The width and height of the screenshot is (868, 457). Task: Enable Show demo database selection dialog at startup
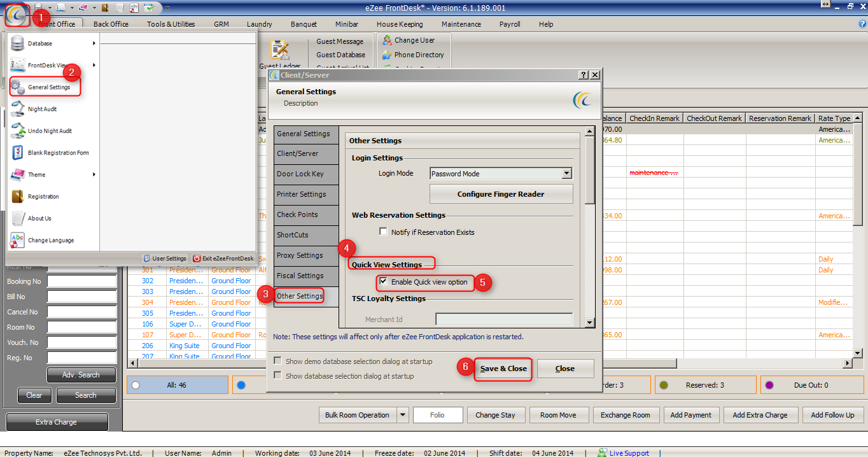(x=277, y=361)
